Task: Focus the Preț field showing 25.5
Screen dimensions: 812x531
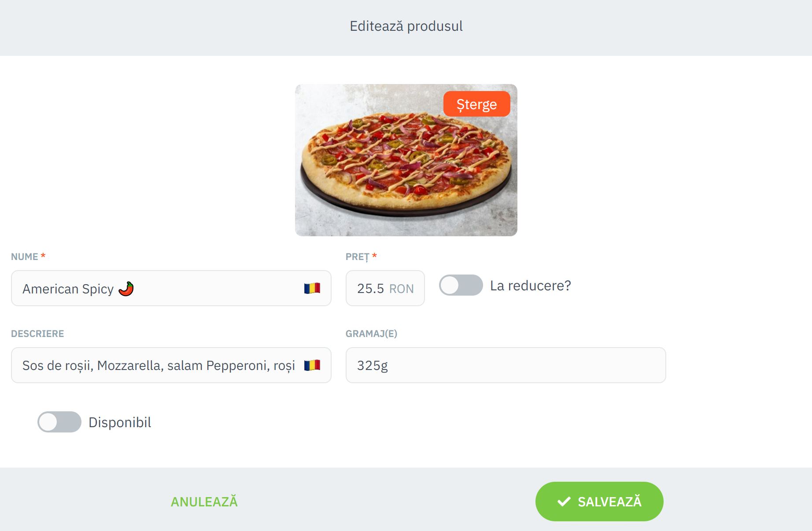Action: click(x=385, y=288)
